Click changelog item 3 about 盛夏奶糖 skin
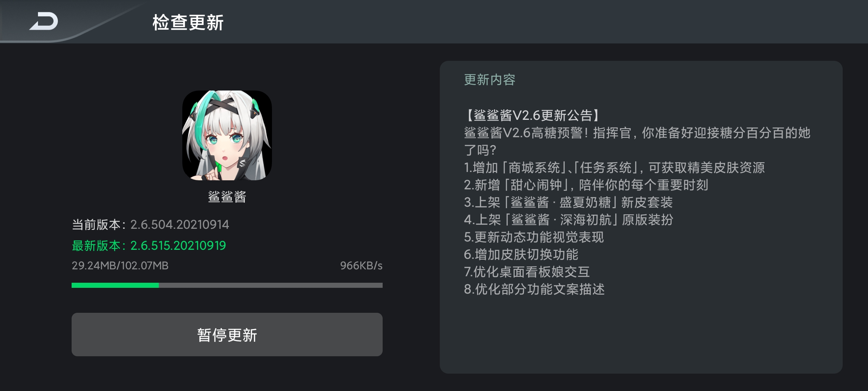Image resolution: width=868 pixels, height=391 pixels. (x=568, y=202)
